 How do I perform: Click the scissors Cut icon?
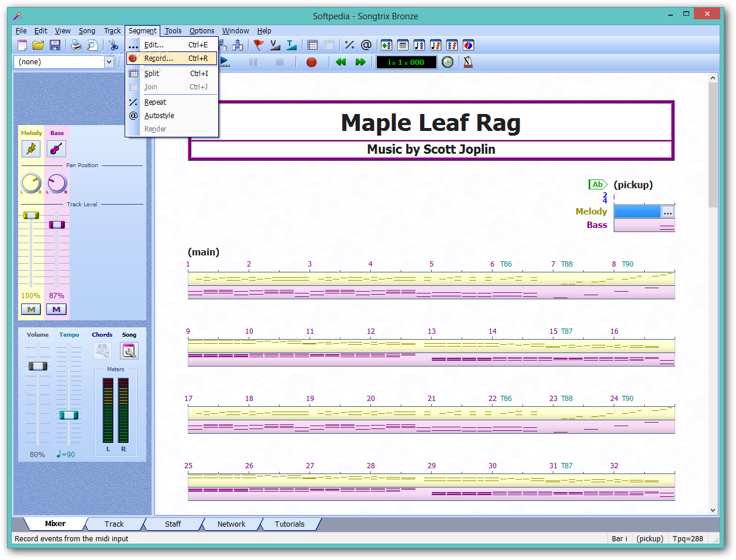click(114, 45)
